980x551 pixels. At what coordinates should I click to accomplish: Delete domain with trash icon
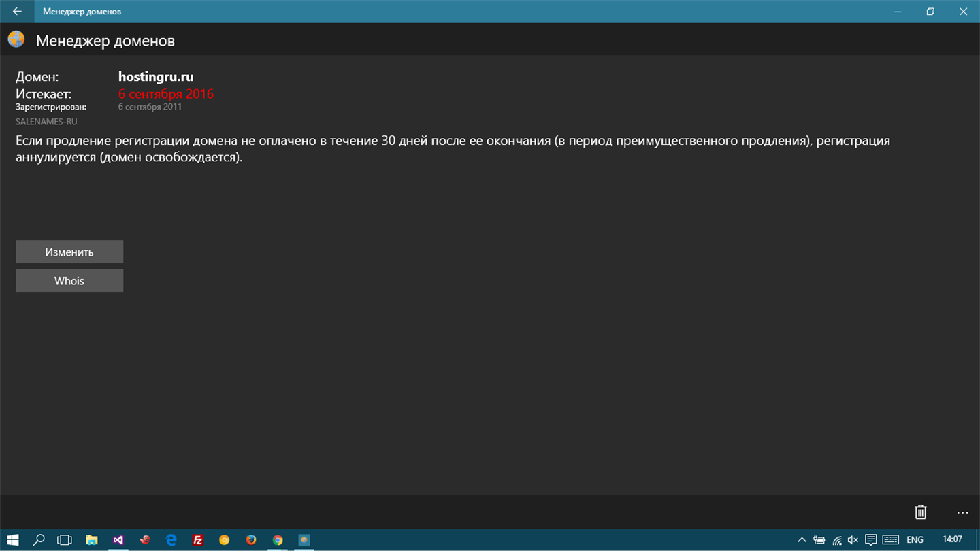(x=920, y=512)
